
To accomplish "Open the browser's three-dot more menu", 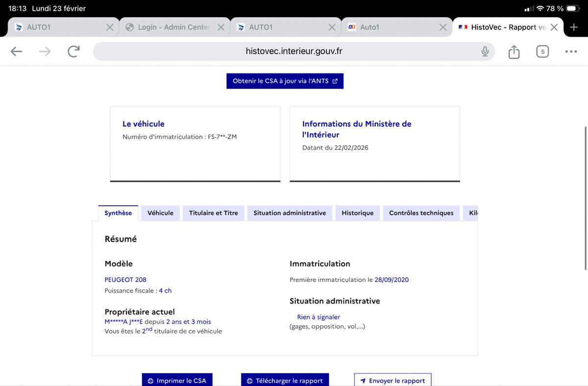I will tap(571, 51).
